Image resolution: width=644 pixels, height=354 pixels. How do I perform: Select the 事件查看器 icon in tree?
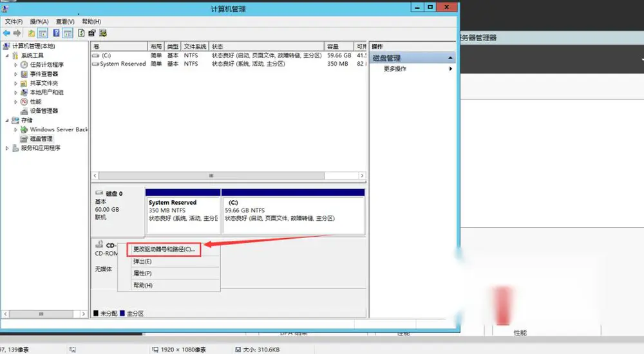(24, 74)
